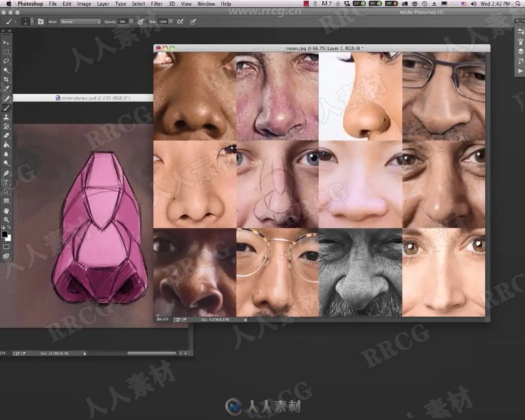Open the Brush panel icon in right dock

coord(520,41)
